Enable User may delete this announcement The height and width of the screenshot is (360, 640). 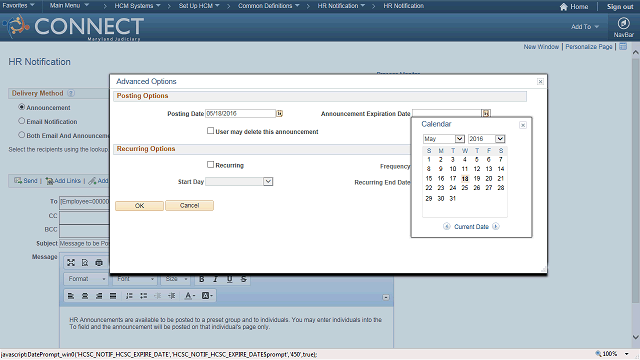[210, 131]
